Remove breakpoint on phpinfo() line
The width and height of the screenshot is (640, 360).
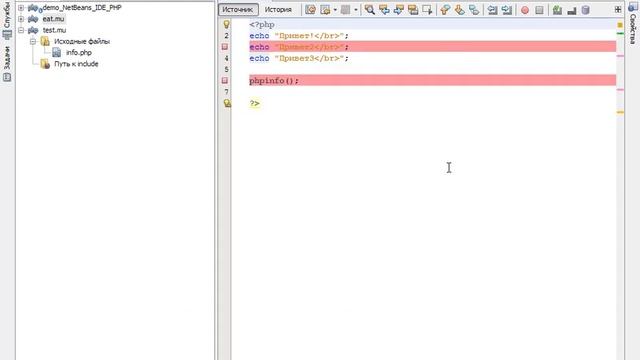pyautogui.click(x=225, y=81)
